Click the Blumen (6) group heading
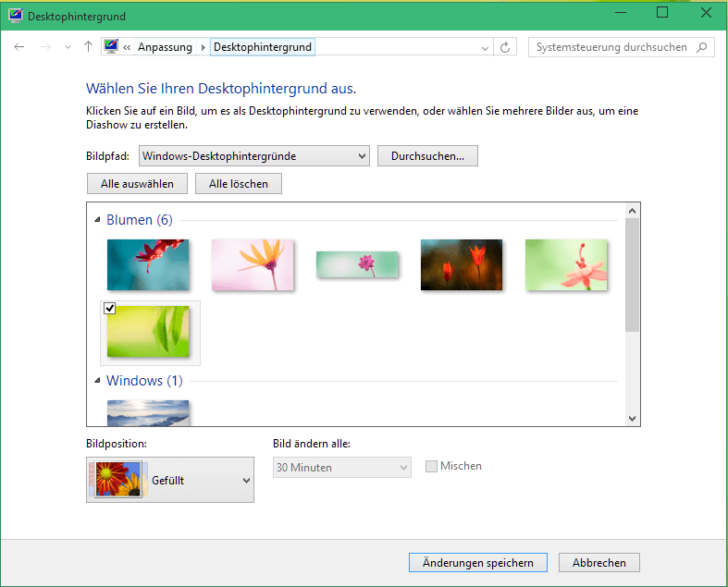The height and width of the screenshot is (587, 728). 140,219
